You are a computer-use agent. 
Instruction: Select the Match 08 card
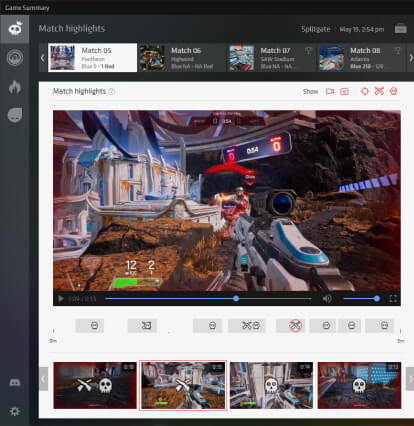(361, 58)
